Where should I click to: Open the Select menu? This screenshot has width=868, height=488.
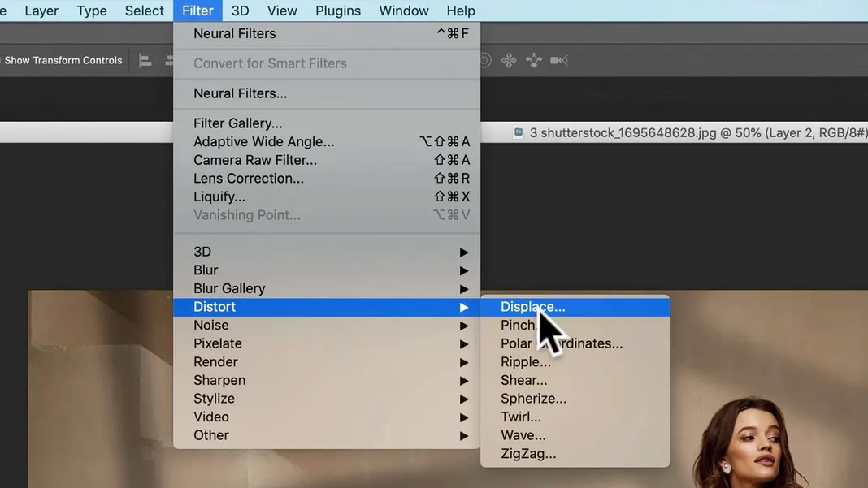click(145, 11)
